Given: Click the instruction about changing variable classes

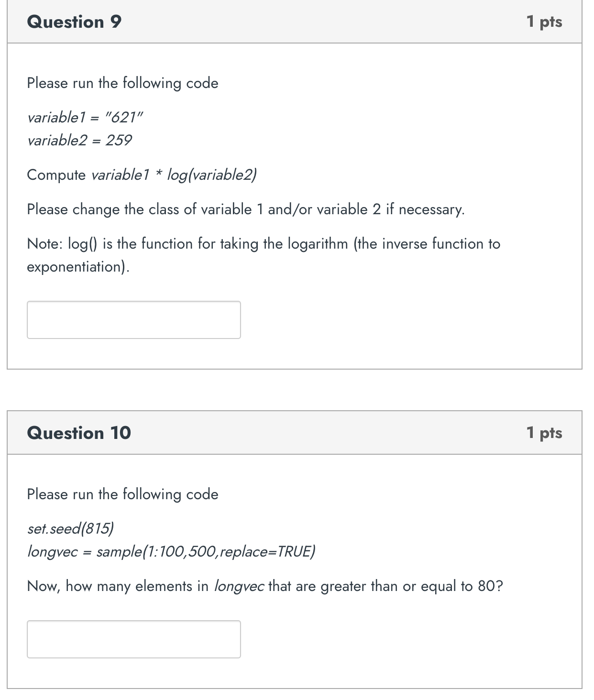Looking at the screenshot, I should pos(245,209).
